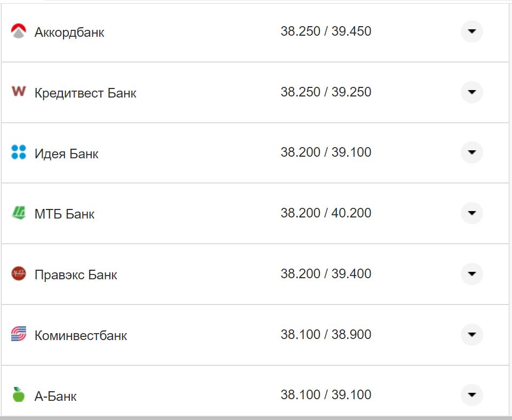This screenshot has height=420, width=512.
Task: Click the Аккордбанк red logo icon
Action: coord(19,32)
